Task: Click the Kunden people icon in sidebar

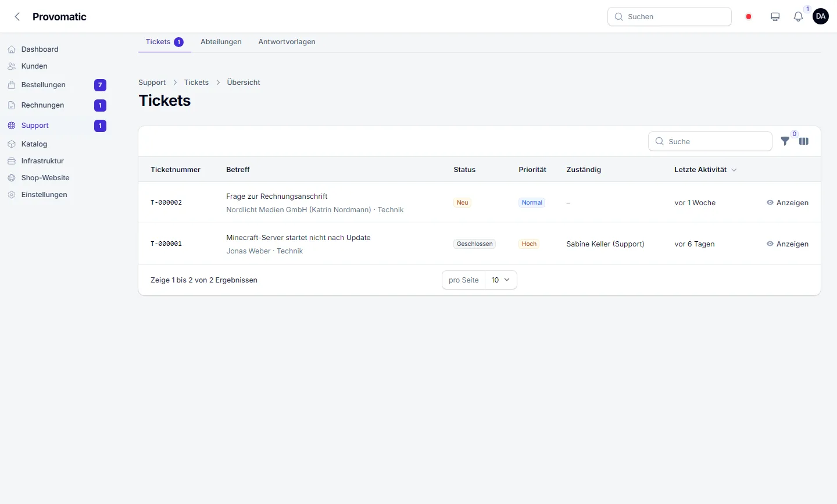Action: tap(12, 66)
